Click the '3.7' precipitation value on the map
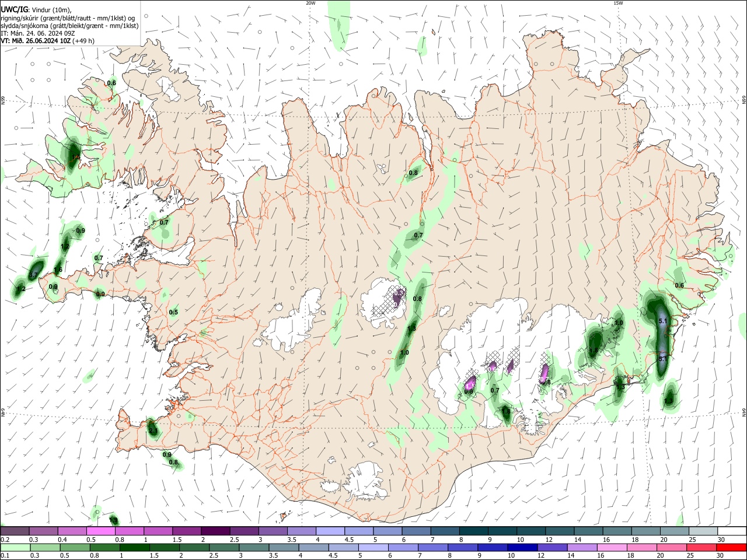Viewport: 747px width, 560px height. (x=33, y=275)
